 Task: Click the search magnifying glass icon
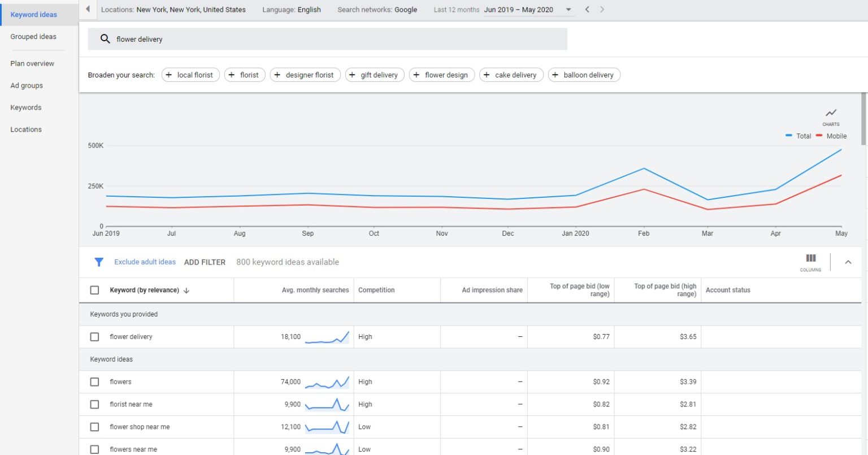(105, 38)
